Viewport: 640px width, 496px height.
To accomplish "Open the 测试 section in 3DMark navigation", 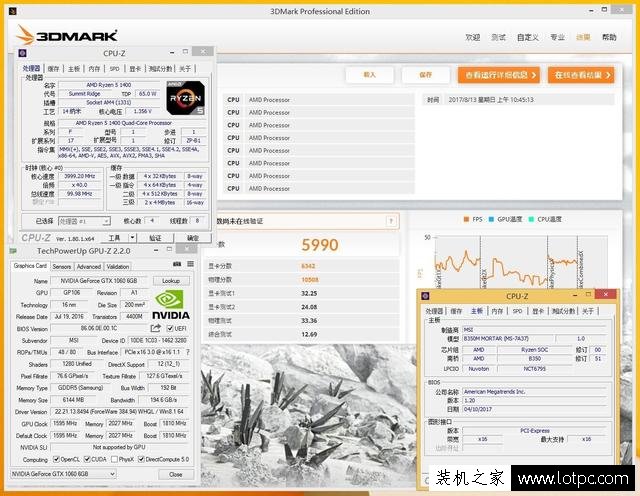I will click(x=498, y=37).
